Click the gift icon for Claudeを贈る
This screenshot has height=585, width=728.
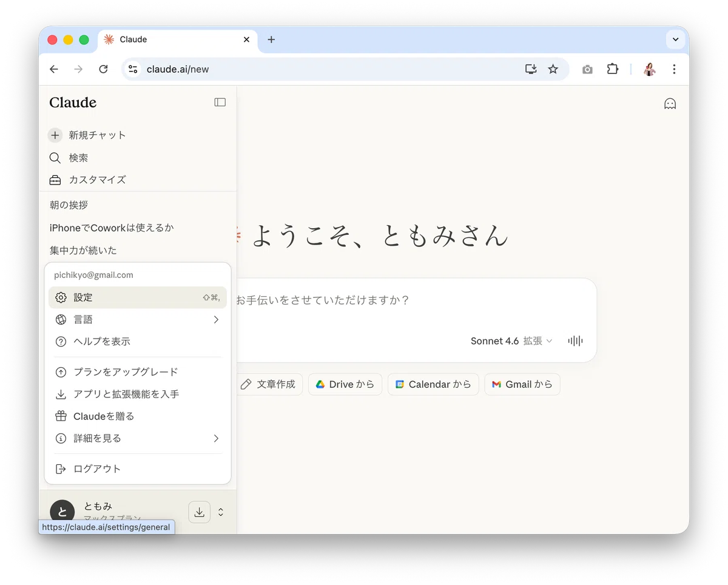[x=61, y=416]
